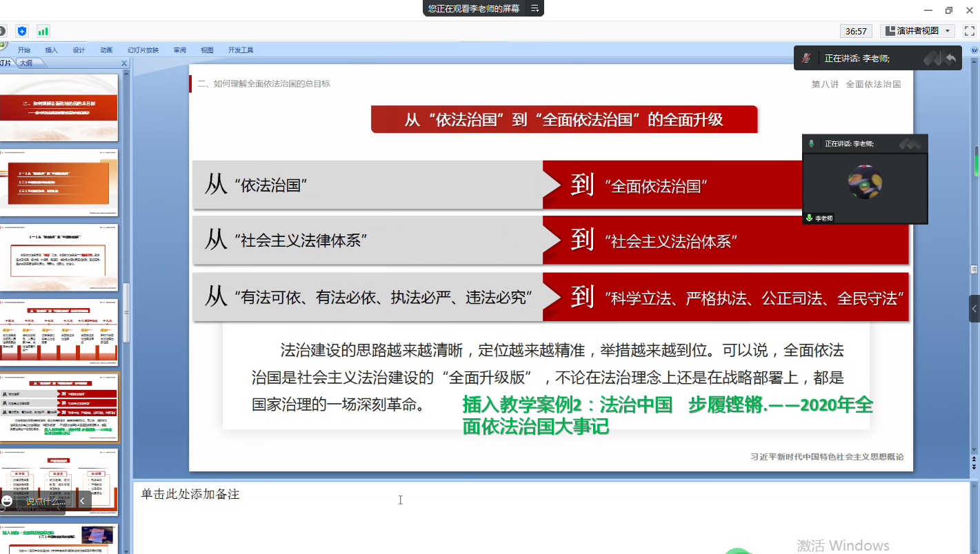Click the red box 到"科学立法、严格执法…"
The width and height of the screenshot is (980, 554).
coord(726,297)
